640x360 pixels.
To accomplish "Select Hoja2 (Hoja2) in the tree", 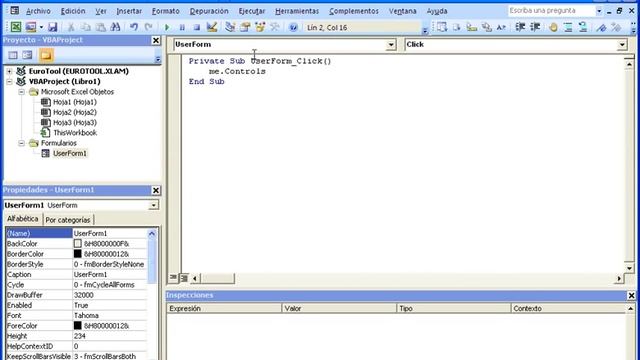I will pyautogui.click(x=75, y=112).
